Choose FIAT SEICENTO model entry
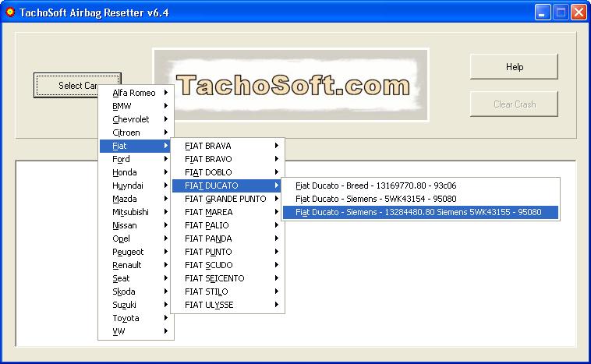Screen dimensions: 591x364 [x=228, y=278]
